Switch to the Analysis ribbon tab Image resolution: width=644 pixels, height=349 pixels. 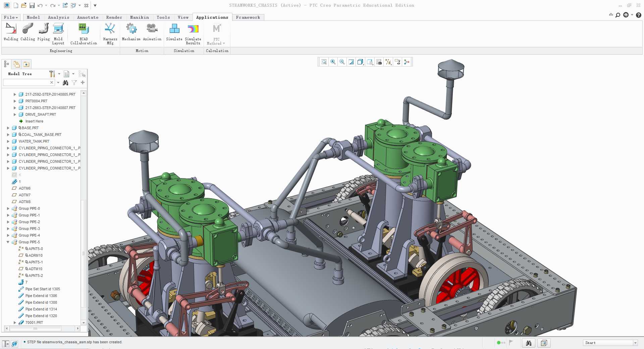58,17
